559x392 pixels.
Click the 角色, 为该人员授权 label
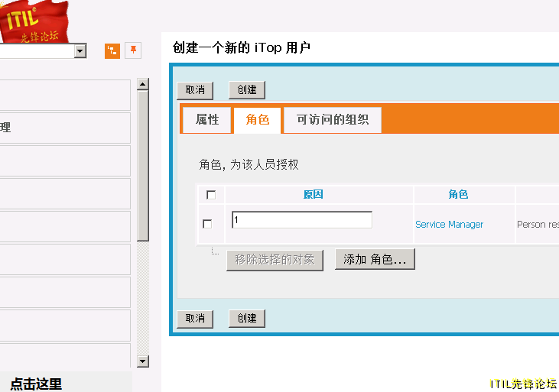tap(249, 164)
